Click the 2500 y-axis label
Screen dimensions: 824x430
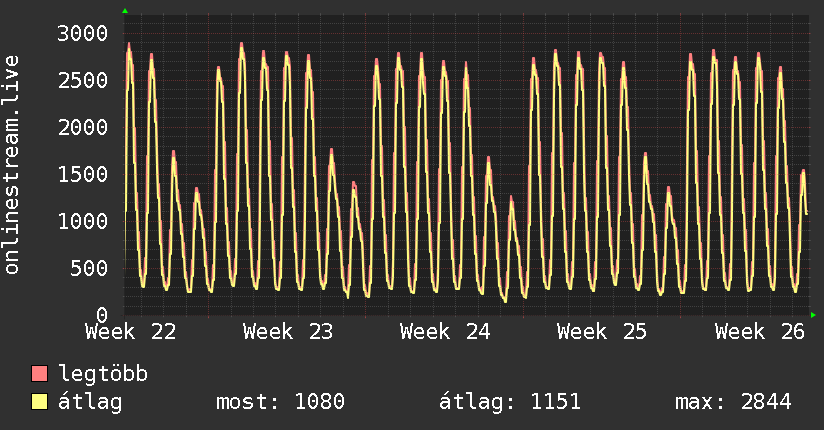coord(83,80)
